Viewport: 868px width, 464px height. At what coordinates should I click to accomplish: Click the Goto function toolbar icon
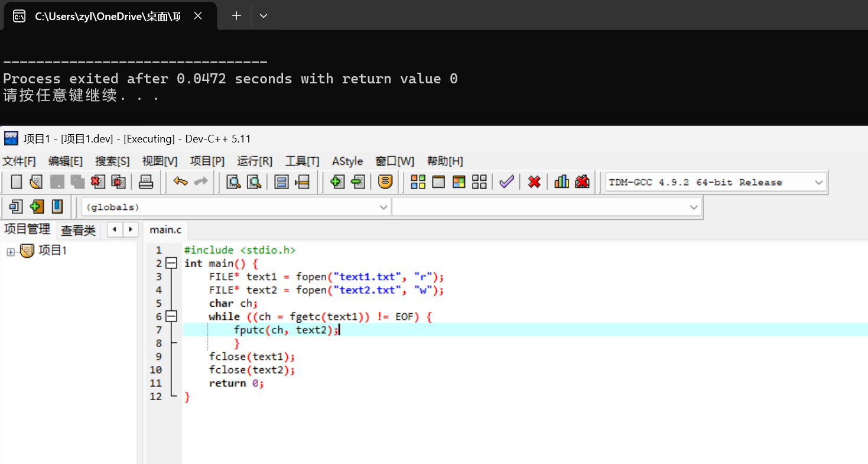pyautogui.click(x=282, y=182)
